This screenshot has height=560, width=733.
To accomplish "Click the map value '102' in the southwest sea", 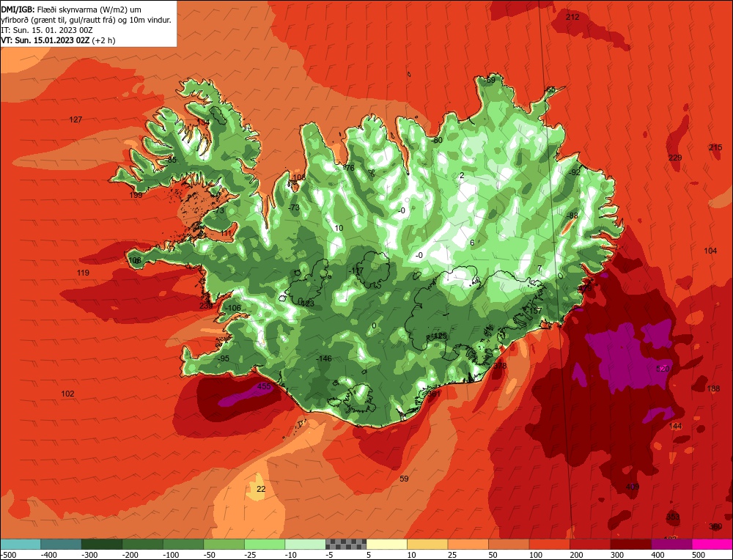I will (x=67, y=394).
